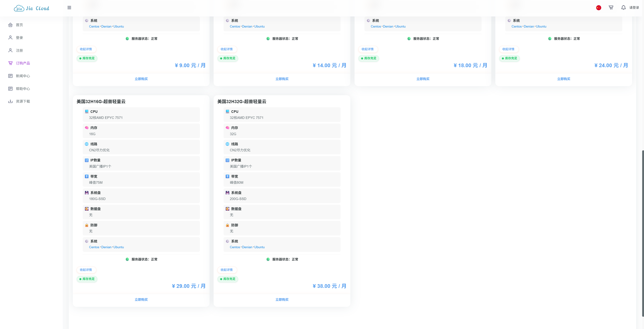Screen dimensions: 644x329
Task: Click the vertical page scrollbar
Action: click(x=642, y=233)
